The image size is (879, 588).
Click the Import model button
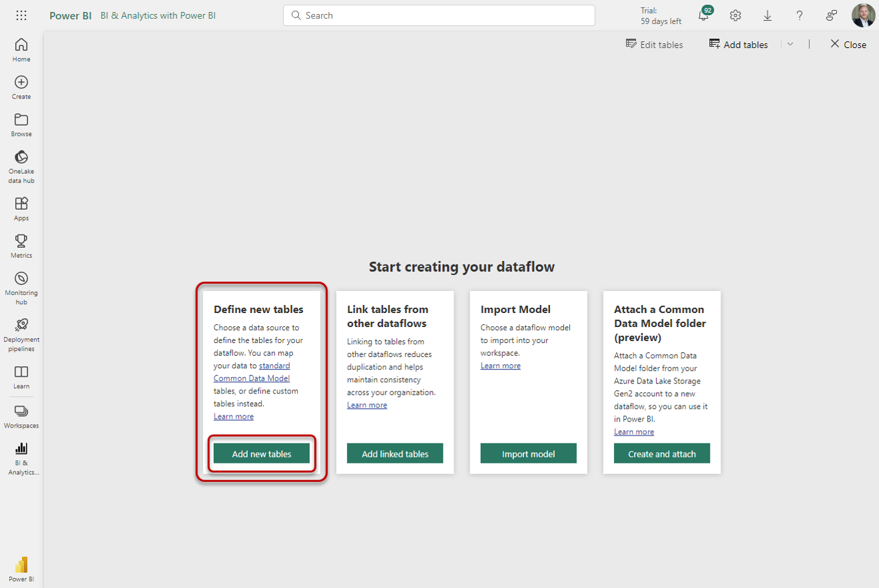tap(528, 454)
